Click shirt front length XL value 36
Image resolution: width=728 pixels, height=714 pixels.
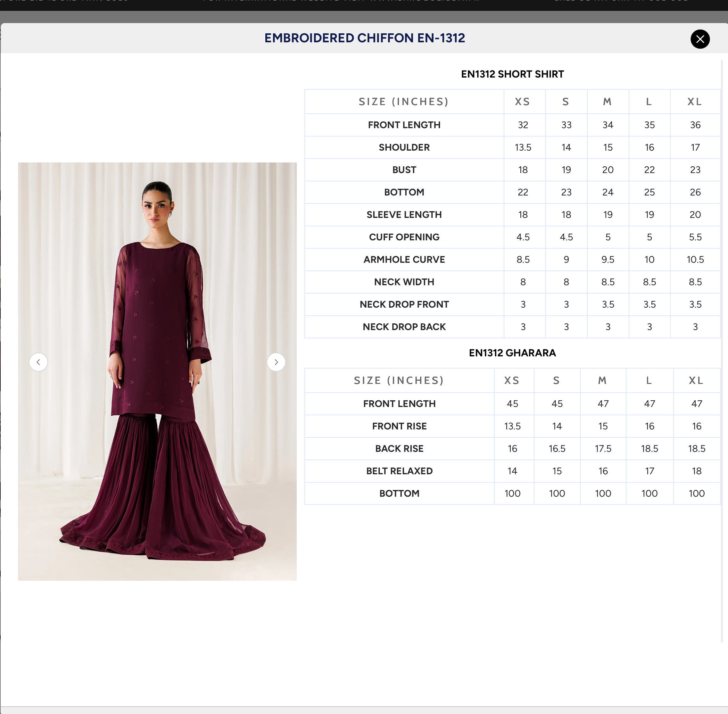pos(695,125)
